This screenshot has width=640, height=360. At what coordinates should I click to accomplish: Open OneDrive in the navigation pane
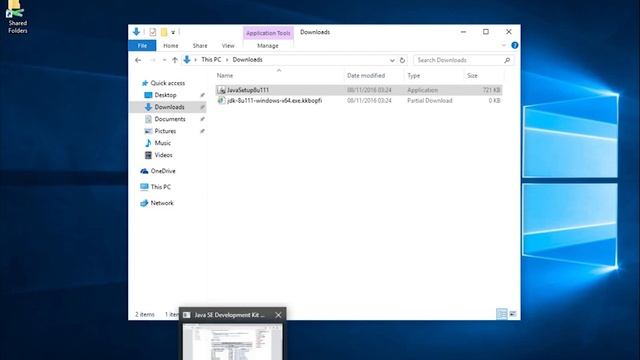(162, 171)
